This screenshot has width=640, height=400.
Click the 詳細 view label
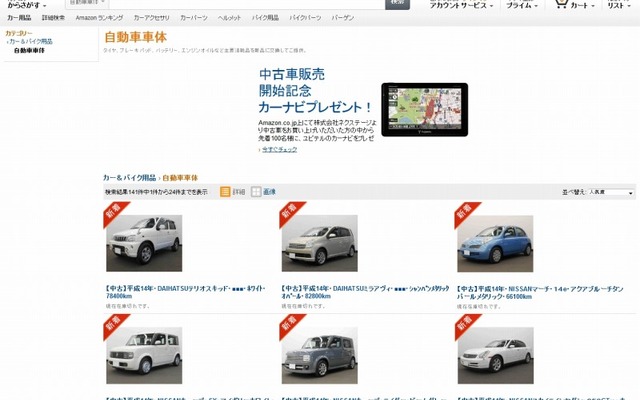(x=239, y=191)
